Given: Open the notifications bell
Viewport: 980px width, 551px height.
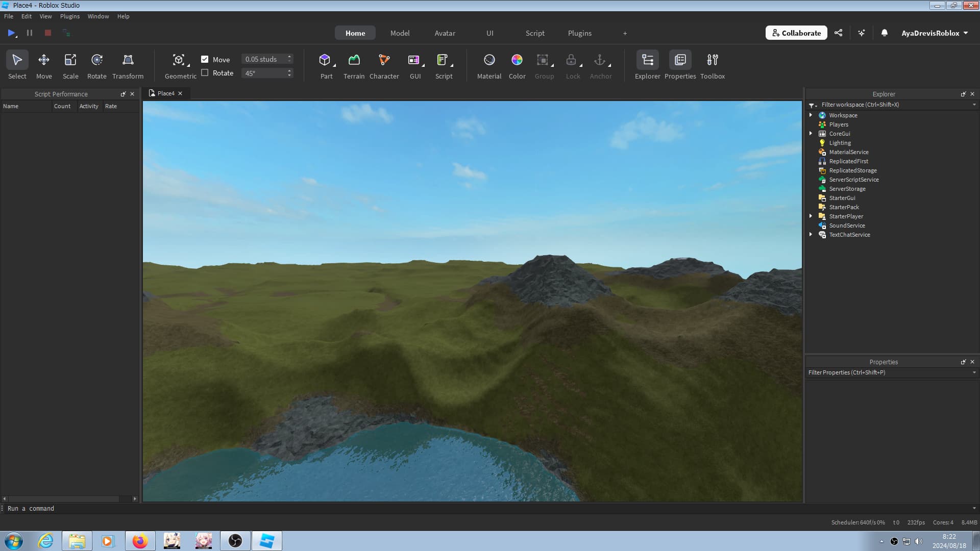Looking at the screenshot, I should click(x=885, y=33).
